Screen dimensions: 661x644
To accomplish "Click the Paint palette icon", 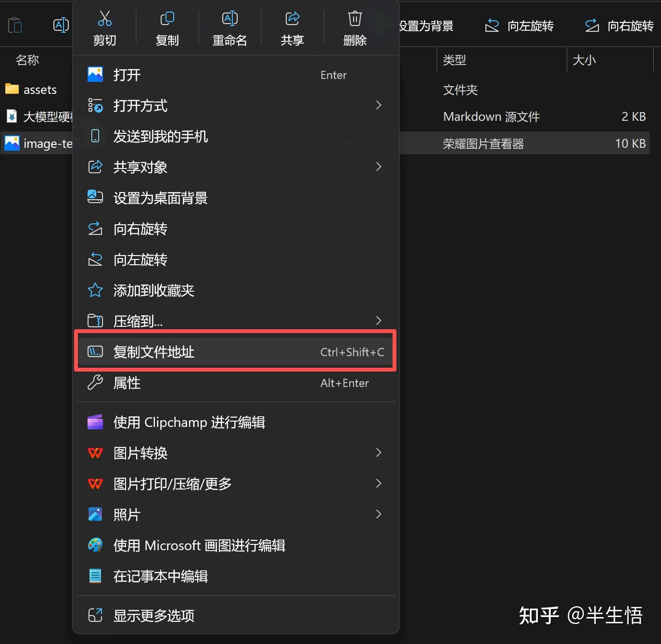I will 95,545.
